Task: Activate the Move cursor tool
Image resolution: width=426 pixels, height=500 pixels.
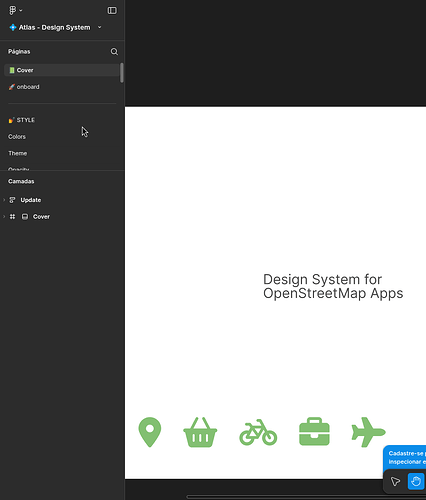Action: pos(395,481)
